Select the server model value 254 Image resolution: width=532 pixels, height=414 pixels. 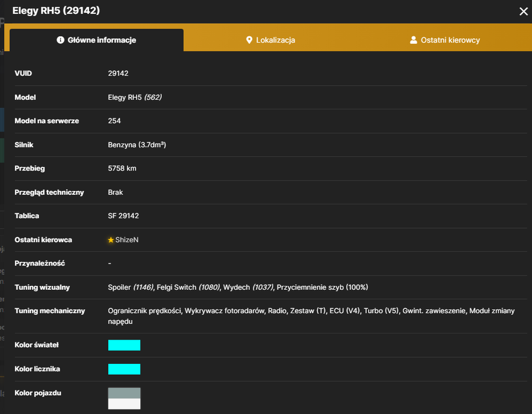click(x=114, y=121)
